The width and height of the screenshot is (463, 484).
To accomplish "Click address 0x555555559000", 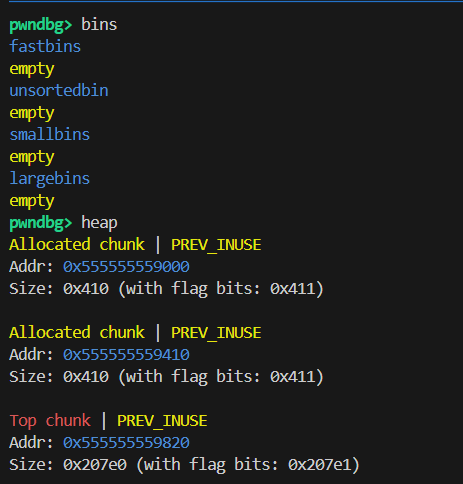I will click(126, 267).
